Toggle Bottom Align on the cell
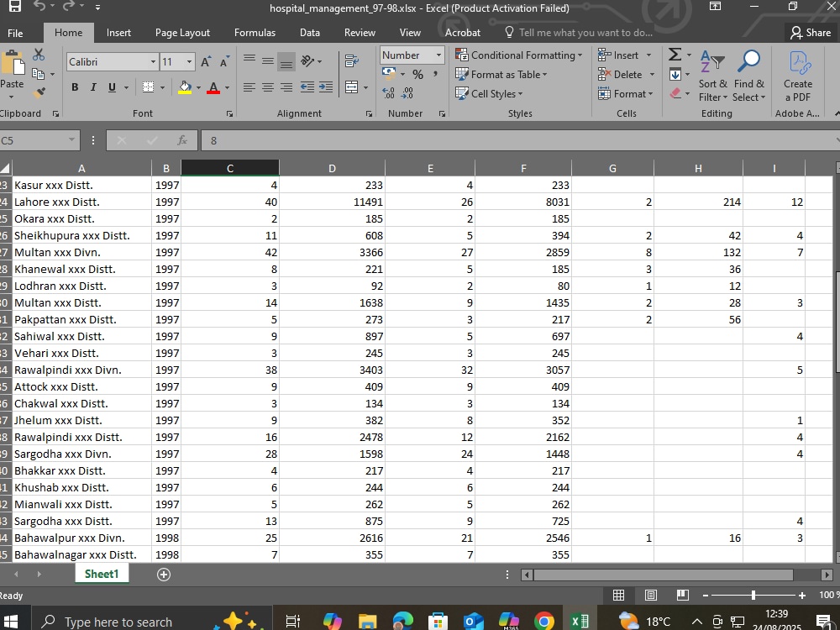Viewport: 840px width, 630px height. 286,60
